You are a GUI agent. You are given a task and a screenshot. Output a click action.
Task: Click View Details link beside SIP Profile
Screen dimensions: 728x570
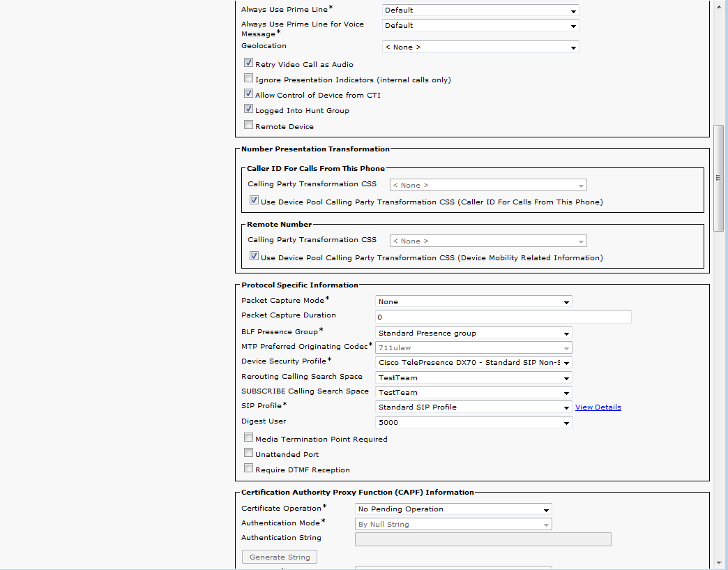tap(598, 407)
